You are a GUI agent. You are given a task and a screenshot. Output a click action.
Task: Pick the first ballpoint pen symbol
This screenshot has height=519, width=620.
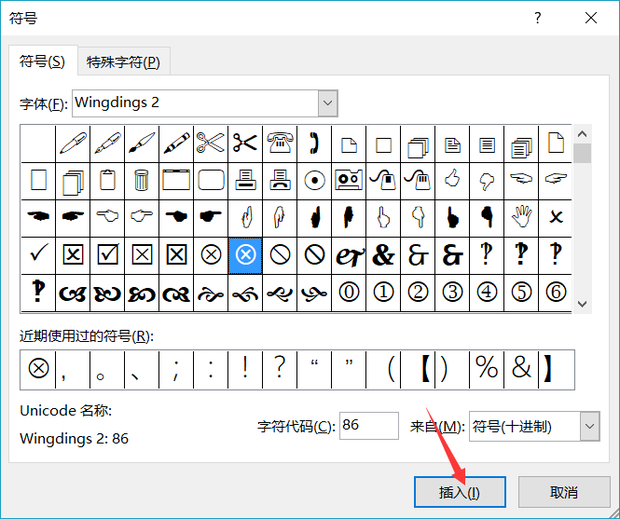click(73, 143)
